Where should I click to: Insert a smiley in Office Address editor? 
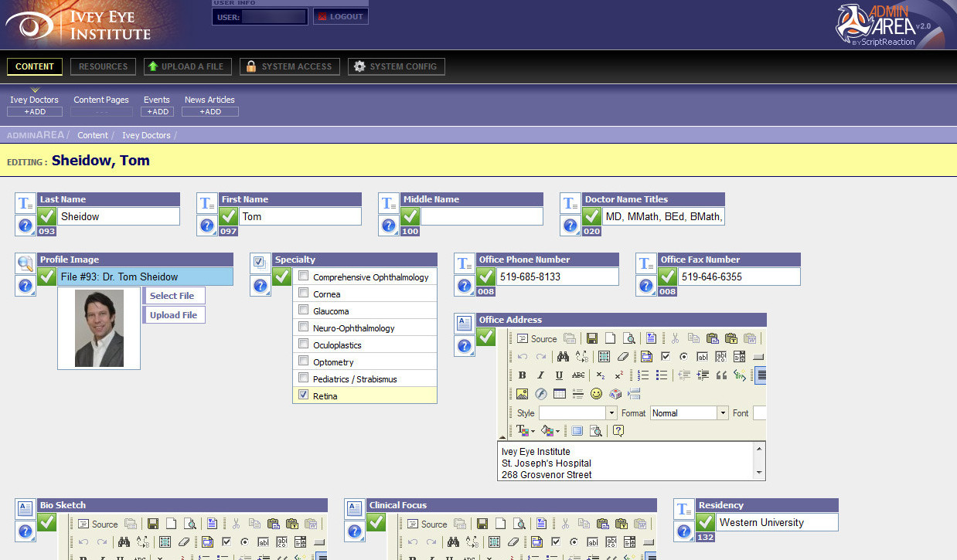[596, 394]
